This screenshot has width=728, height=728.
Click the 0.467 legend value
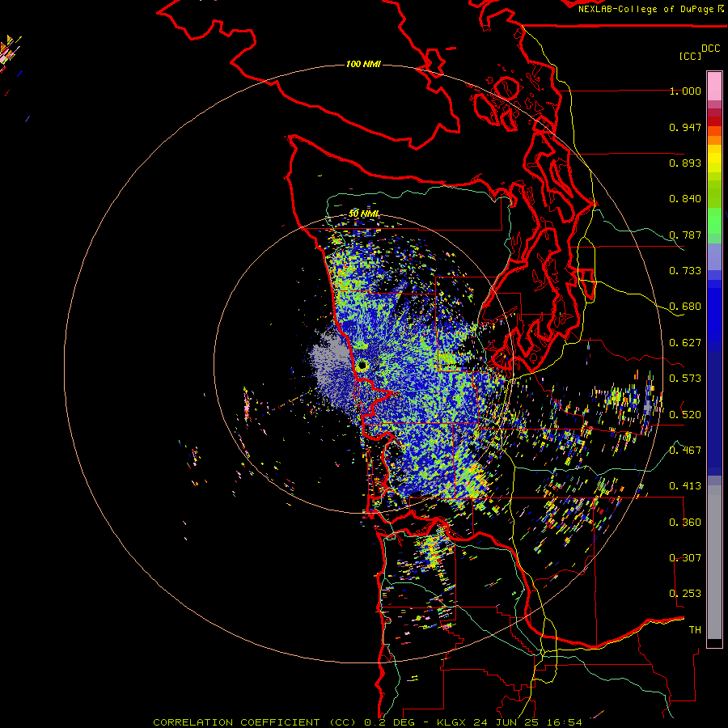(x=685, y=451)
